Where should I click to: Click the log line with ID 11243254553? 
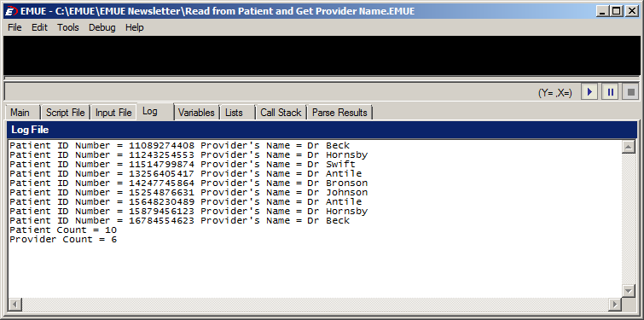tap(189, 154)
